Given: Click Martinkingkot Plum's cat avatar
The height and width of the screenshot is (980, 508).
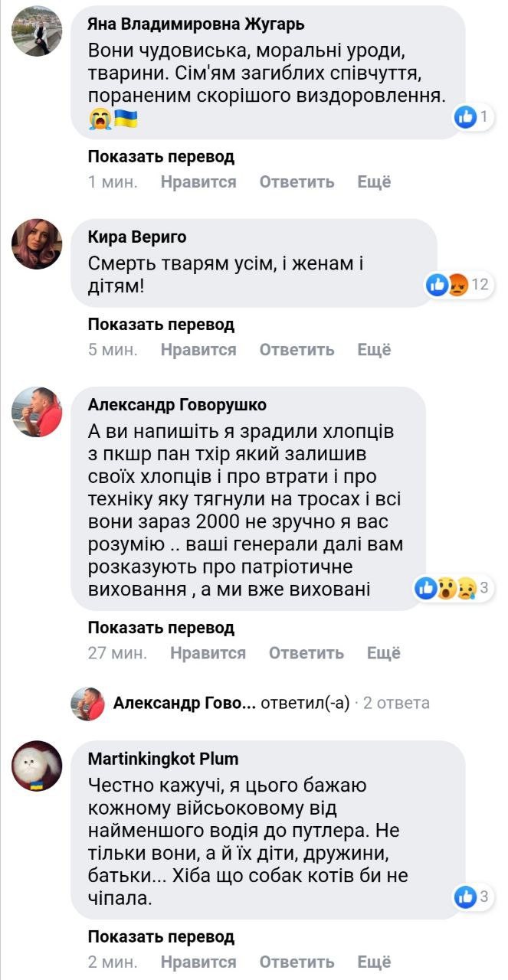Looking at the screenshot, I should [x=37, y=766].
